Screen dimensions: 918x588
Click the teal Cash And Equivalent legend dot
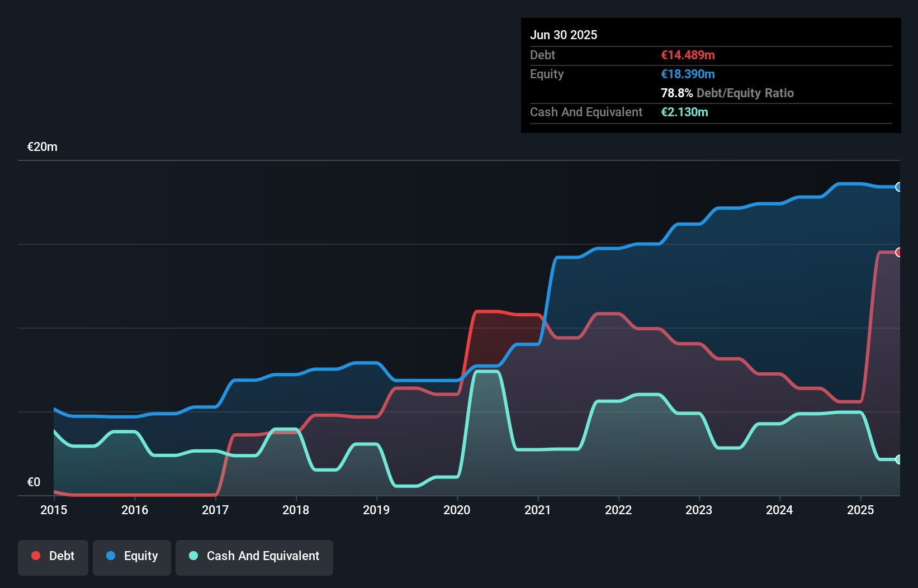point(192,556)
